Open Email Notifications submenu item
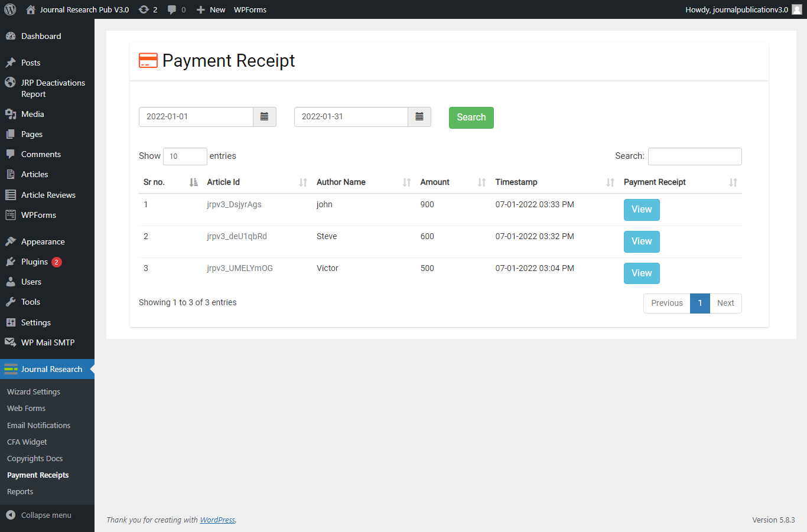The height and width of the screenshot is (532, 807). 38,425
